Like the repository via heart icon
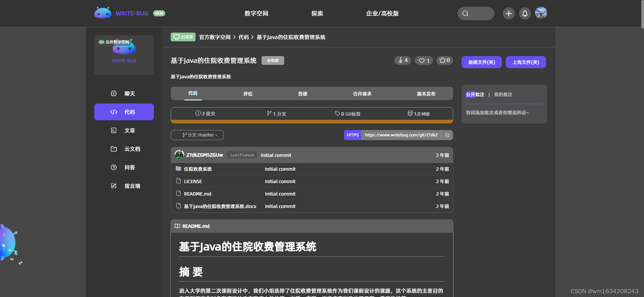The height and width of the screenshot is (297, 644). 424,60
